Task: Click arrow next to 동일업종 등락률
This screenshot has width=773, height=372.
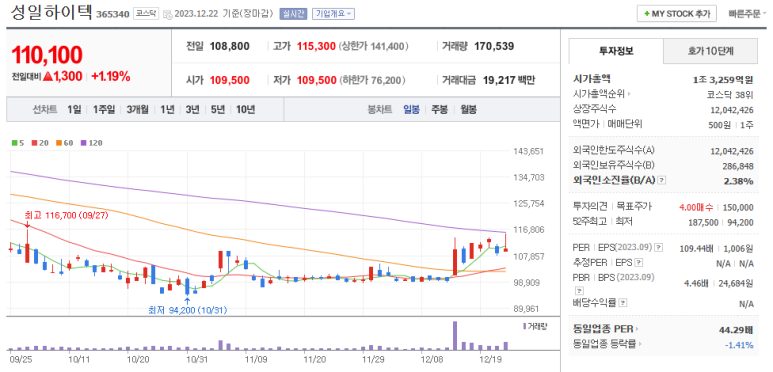Action: click(641, 344)
